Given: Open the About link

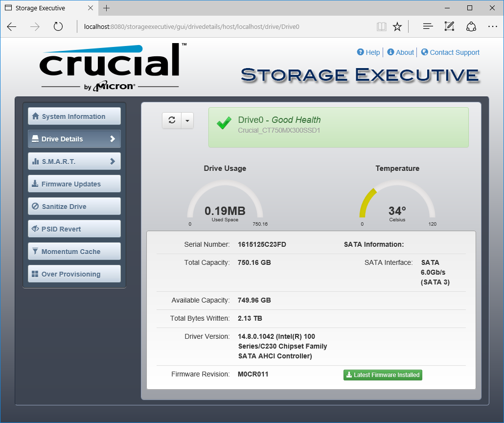Looking at the screenshot, I should coord(400,52).
